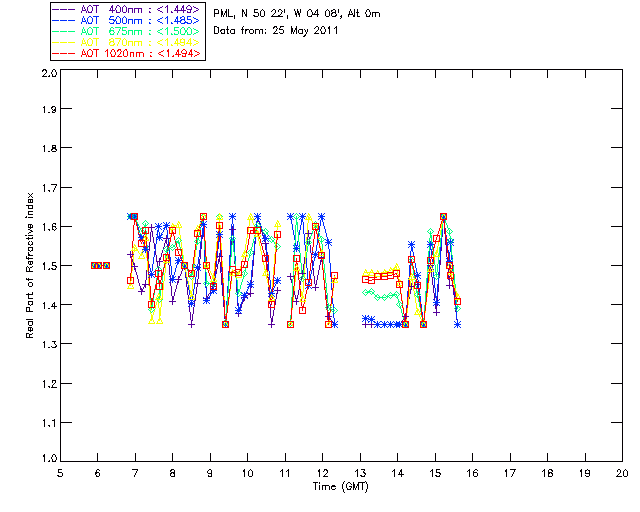Click the x-axis tick label 19
Viewport: 640px width, 512px height.
click(x=585, y=473)
